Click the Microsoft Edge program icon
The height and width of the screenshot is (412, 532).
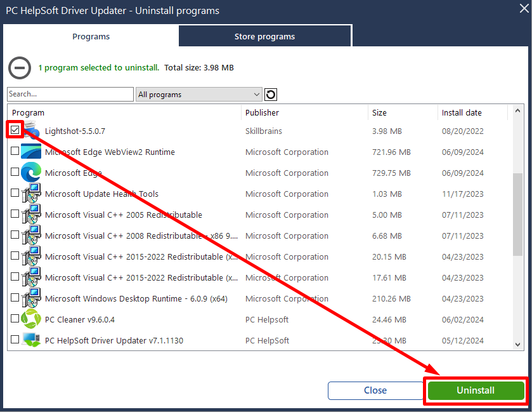31,173
